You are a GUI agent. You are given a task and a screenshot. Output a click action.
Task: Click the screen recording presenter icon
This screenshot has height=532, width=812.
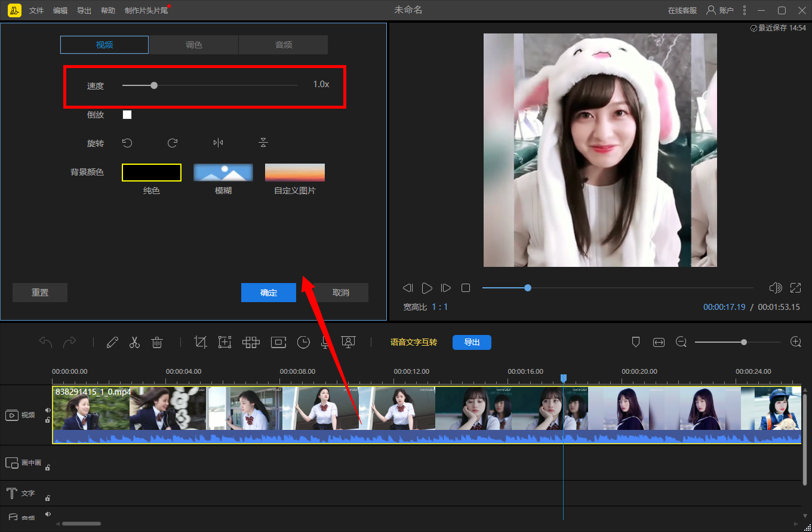point(349,342)
